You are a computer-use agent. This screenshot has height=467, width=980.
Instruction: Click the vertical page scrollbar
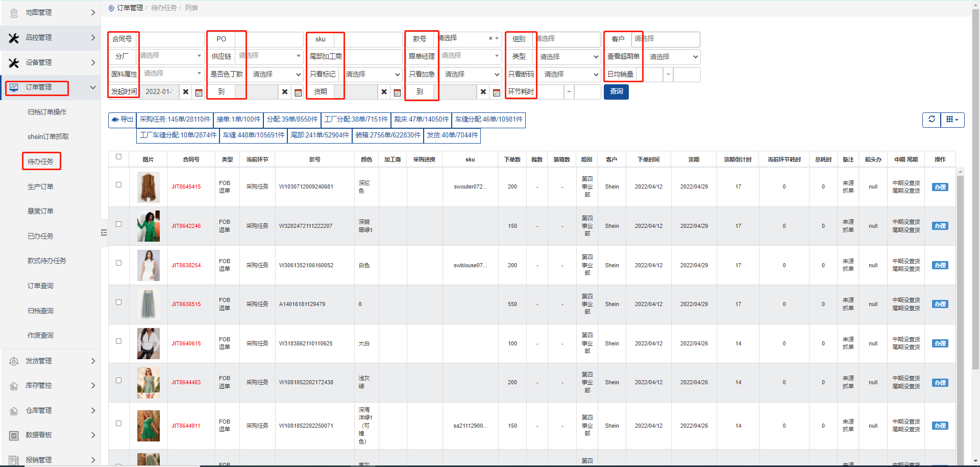(975, 204)
